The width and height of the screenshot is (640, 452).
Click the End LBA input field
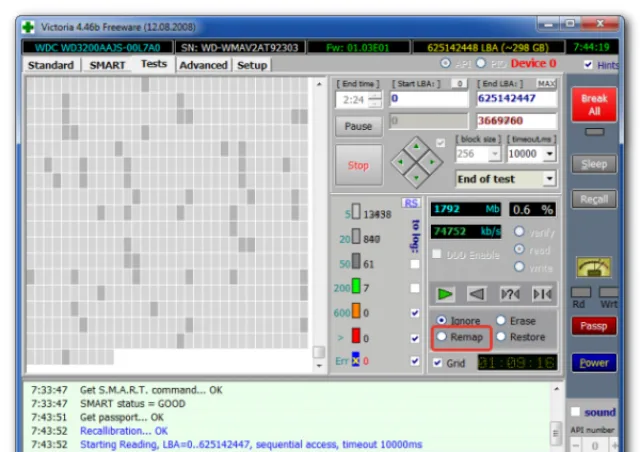point(516,98)
